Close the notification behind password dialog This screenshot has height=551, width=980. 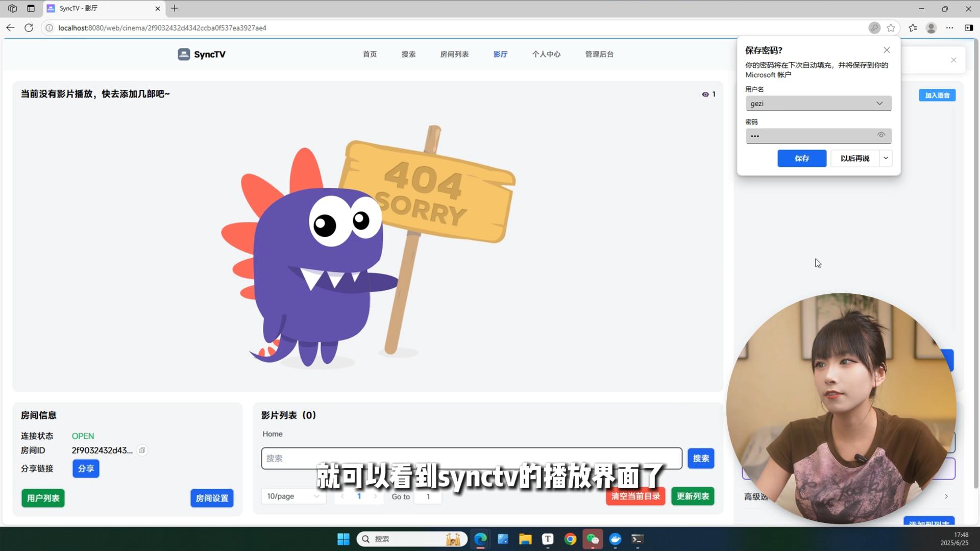[953, 60]
